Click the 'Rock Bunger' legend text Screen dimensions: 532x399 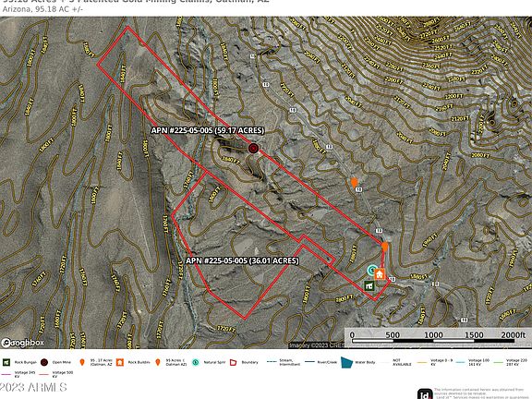25,362
